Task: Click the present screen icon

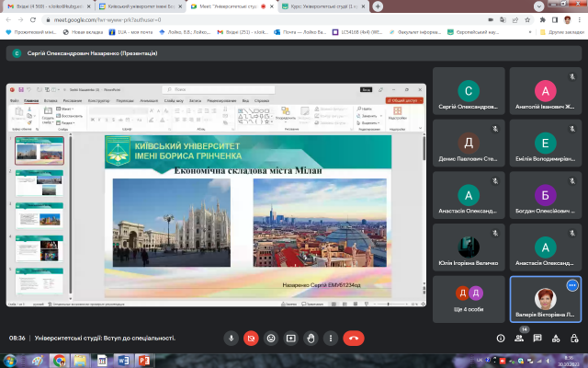Action: 291,338
